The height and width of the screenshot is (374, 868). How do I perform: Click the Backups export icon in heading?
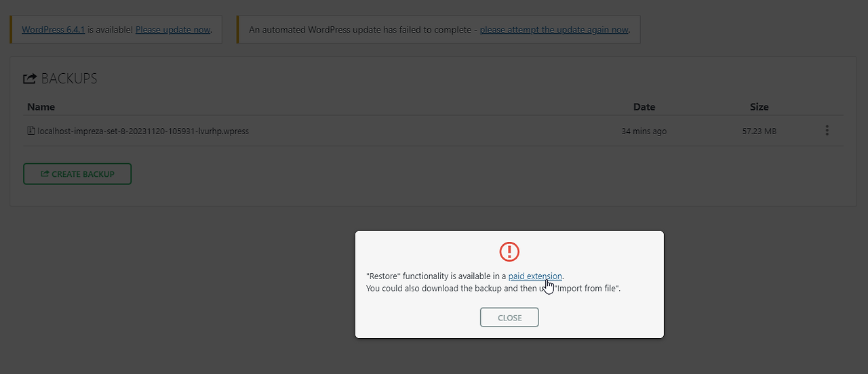[x=30, y=79]
